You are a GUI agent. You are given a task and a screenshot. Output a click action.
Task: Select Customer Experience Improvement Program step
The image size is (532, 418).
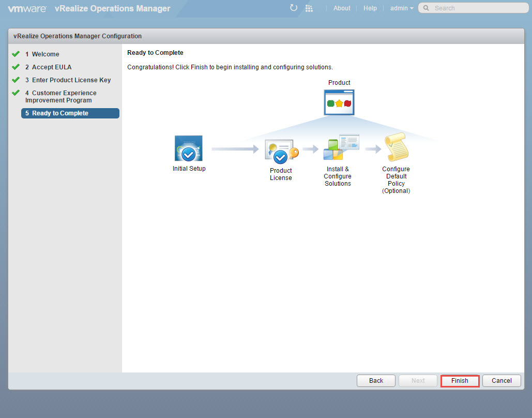point(61,97)
